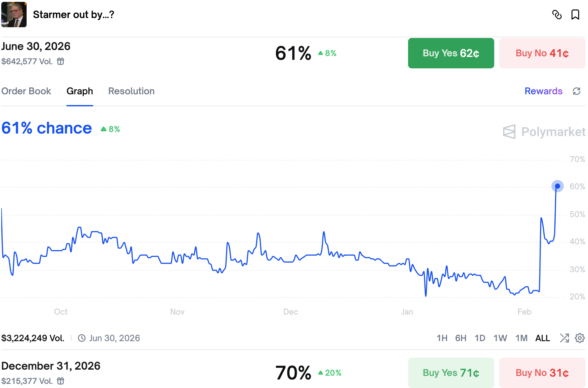
Task: Click the Starmer market thumbnail image
Action: [14, 15]
